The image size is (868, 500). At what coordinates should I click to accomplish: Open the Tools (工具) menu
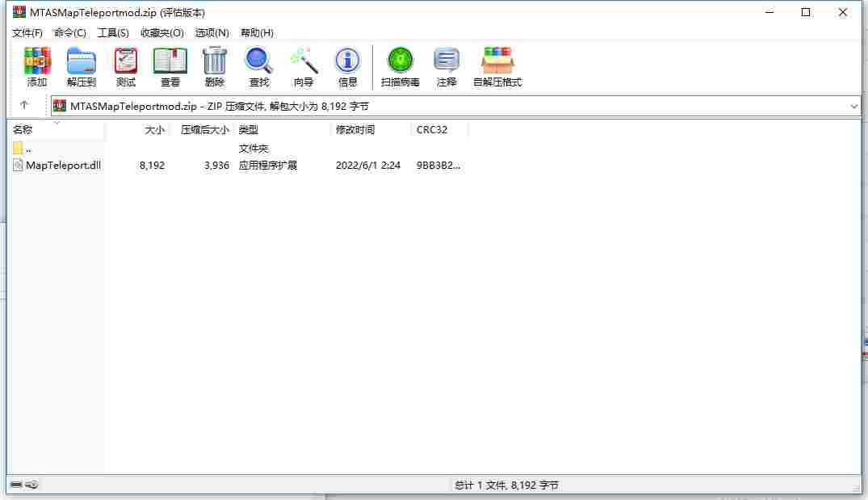tap(113, 32)
